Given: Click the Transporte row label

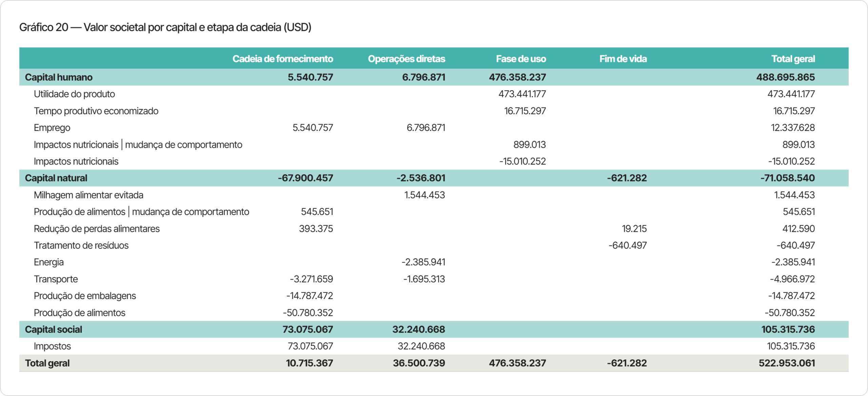Looking at the screenshot, I should 56,279.
